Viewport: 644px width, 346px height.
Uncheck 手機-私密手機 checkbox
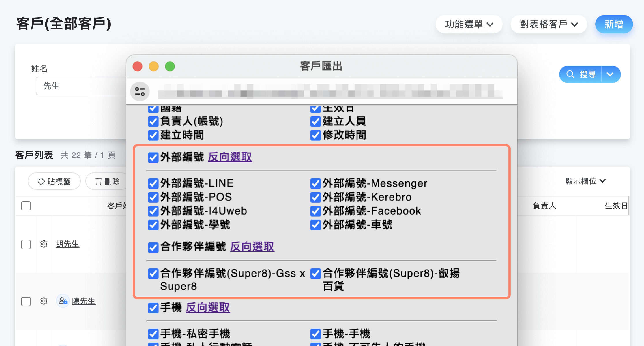click(x=153, y=334)
